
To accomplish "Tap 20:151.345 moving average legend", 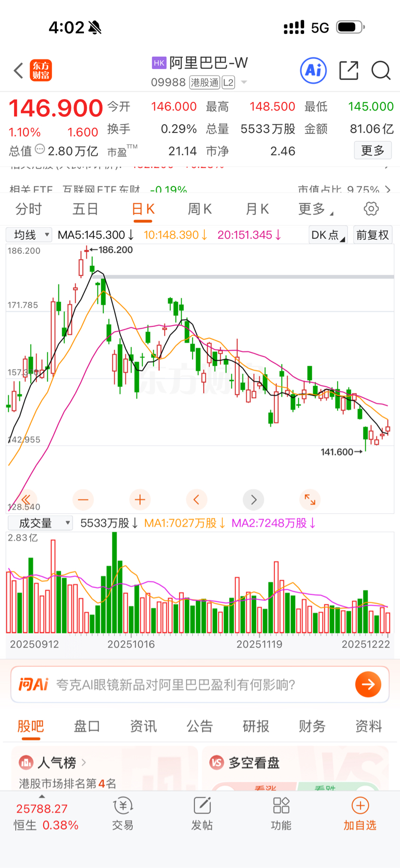I will (x=249, y=235).
